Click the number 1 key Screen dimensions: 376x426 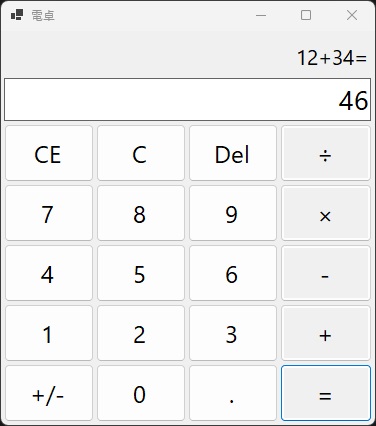click(49, 333)
